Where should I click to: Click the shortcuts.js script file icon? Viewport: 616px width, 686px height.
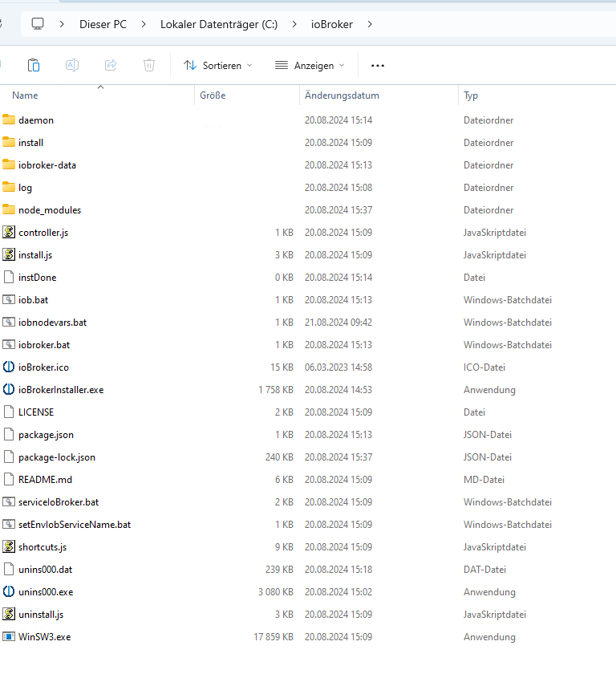[9, 546]
